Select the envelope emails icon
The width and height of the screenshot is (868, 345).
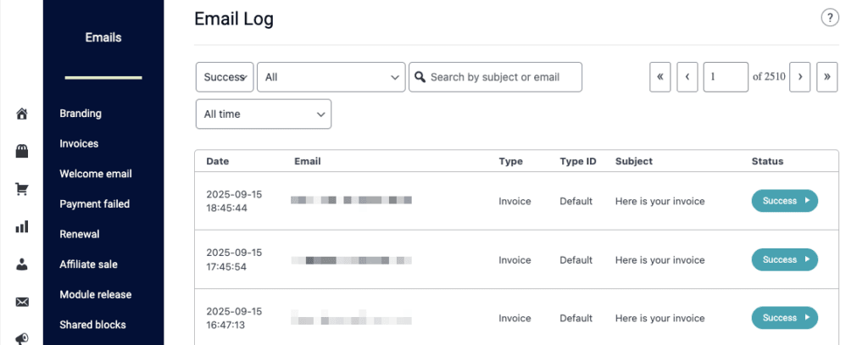tap(22, 301)
